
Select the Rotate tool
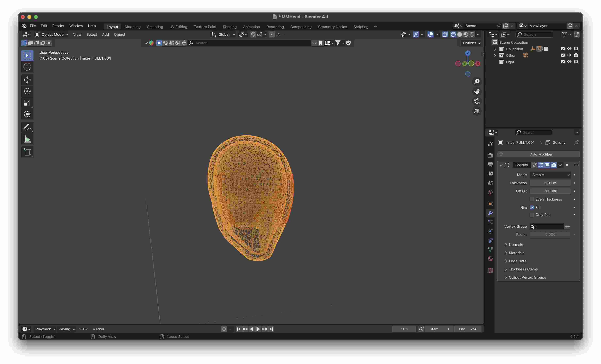click(x=27, y=91)
